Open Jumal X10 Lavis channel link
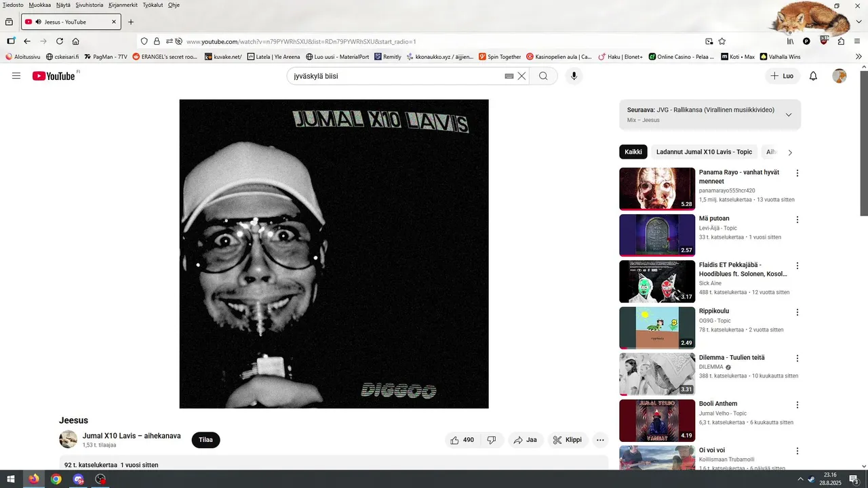Image resolution: width=868 pixels, height=488 pixels. 132,436
